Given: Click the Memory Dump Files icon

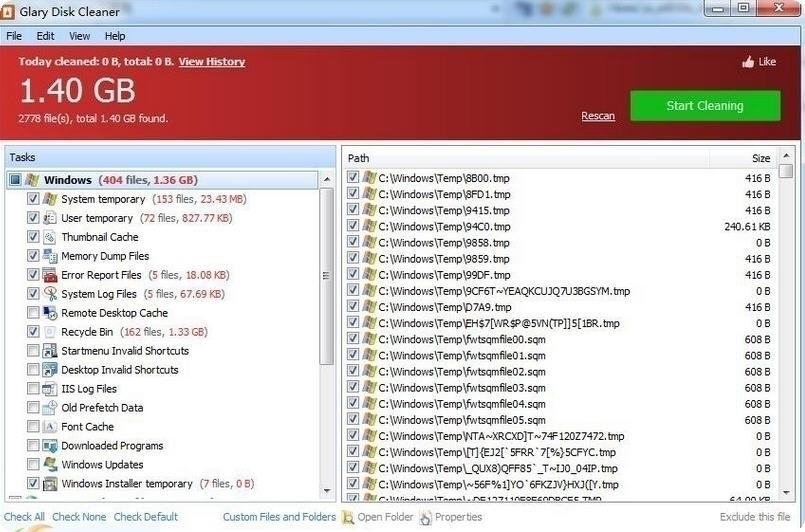Looking at the screenshot, I should (50, 256).
